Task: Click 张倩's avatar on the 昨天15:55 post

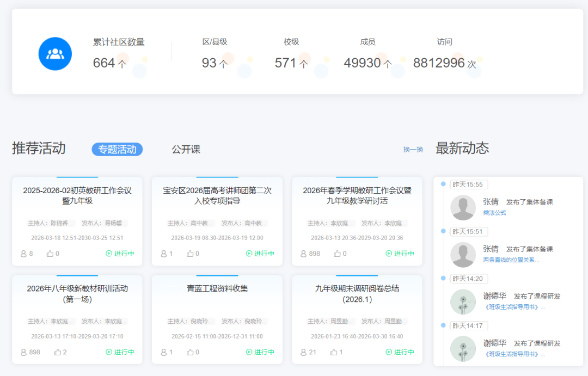Action: click(x=463, y=207)
